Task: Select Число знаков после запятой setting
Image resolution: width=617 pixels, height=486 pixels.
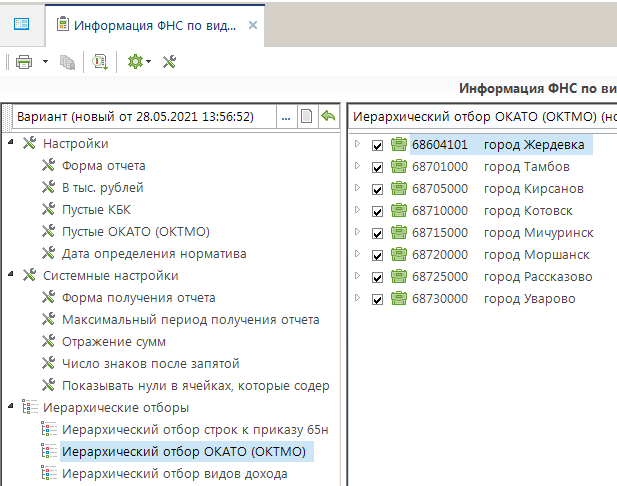Action: point(151,364)
